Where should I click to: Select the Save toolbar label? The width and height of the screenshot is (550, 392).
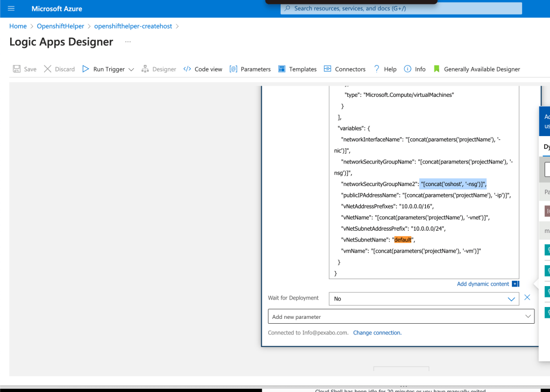point(30,69)
